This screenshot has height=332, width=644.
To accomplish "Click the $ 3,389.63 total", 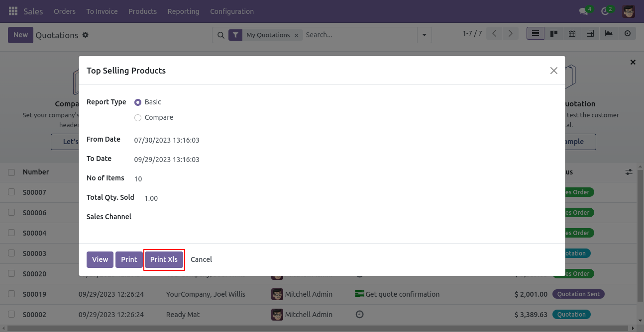I will (531, 315).
